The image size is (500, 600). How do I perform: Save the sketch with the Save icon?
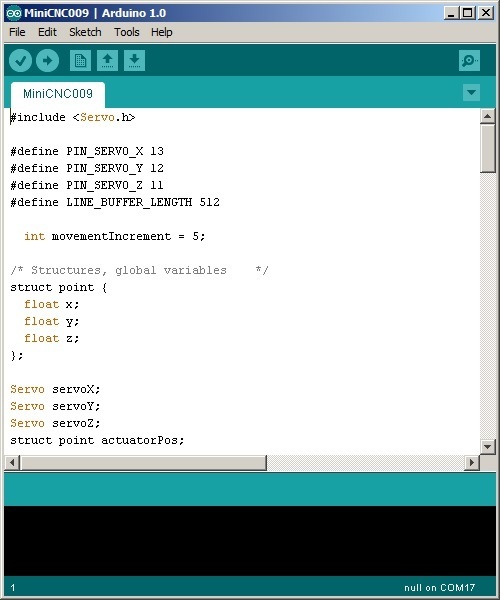point(134,60)
